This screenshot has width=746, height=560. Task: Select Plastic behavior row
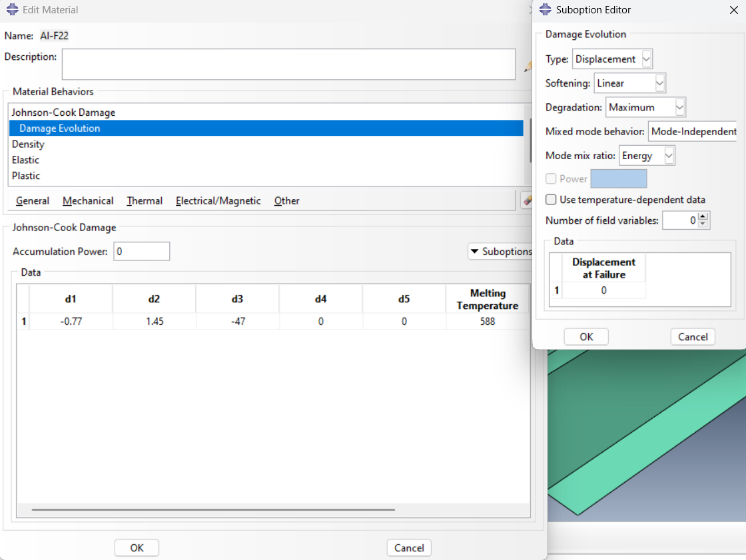(266, 176)
